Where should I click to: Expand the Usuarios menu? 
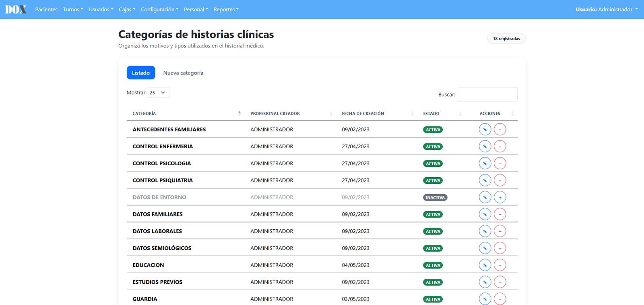[101, 9]
